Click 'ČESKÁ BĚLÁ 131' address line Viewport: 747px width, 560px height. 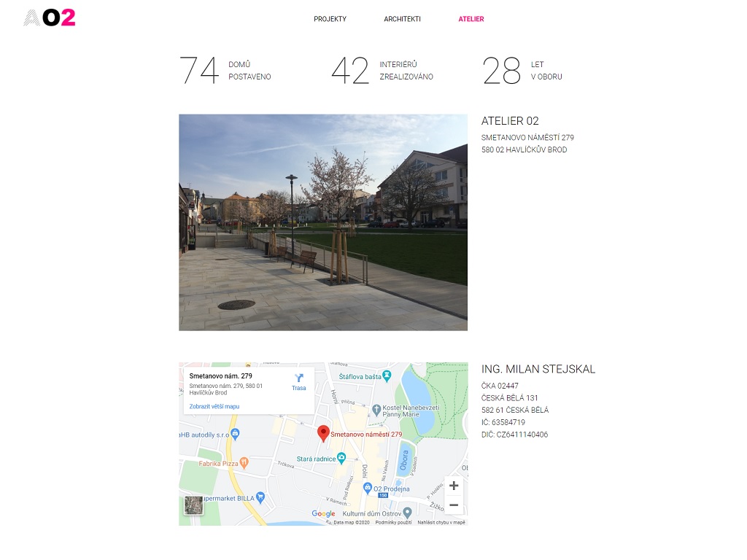click(510, 397)
